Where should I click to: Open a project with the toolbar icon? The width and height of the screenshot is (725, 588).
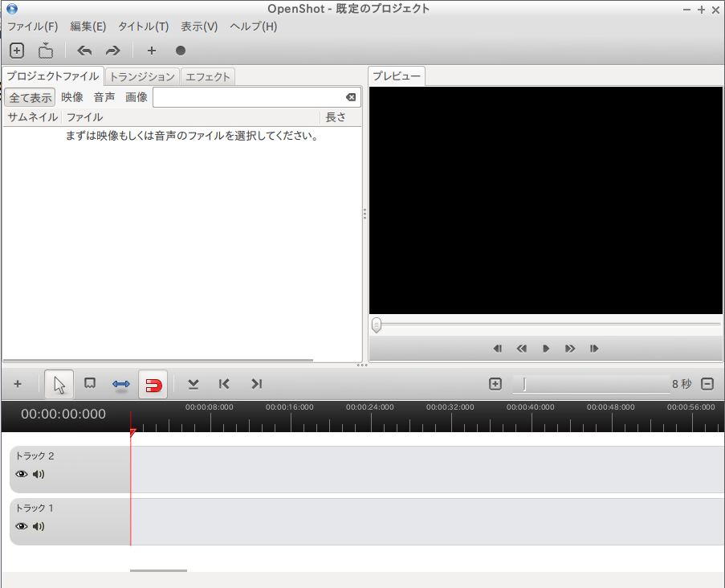pyautogui.click(x=45, y=51)
